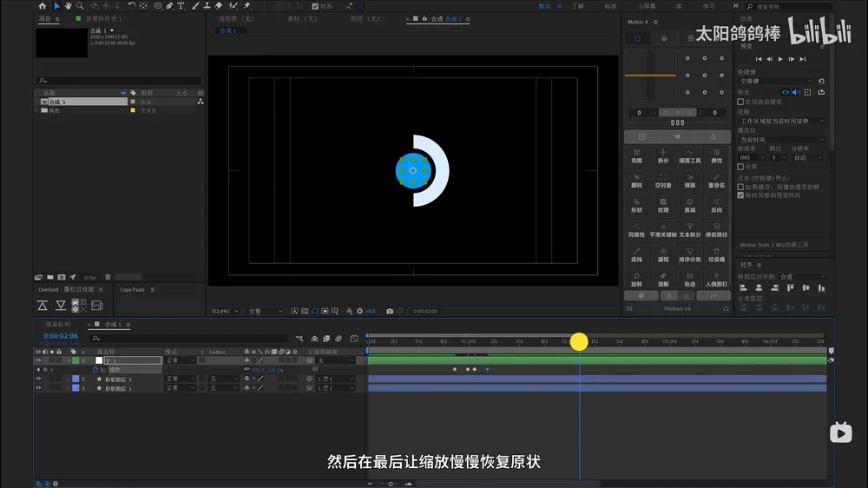This screenshot has height=488, width=868.
Task: Select the Selection arrow tool
Action: tap(56, 6)
